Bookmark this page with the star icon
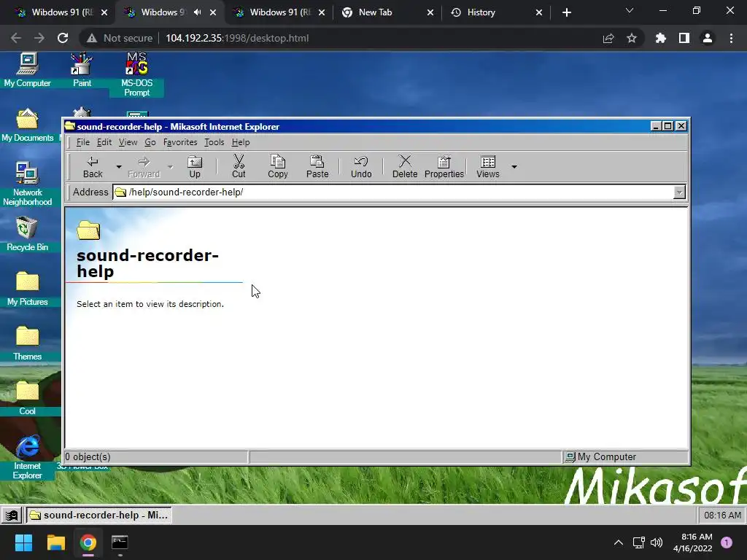Screen dimensions: 747x560 click(x=632, y=38)
